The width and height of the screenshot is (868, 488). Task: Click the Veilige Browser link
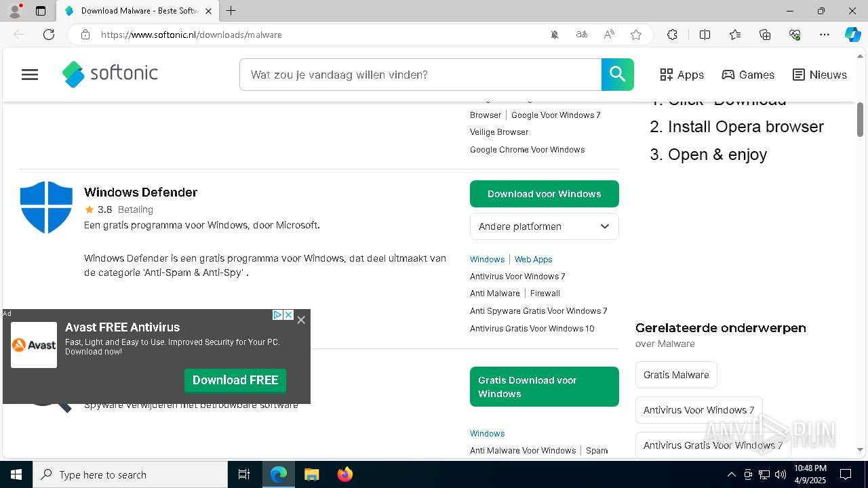(499, 132)
